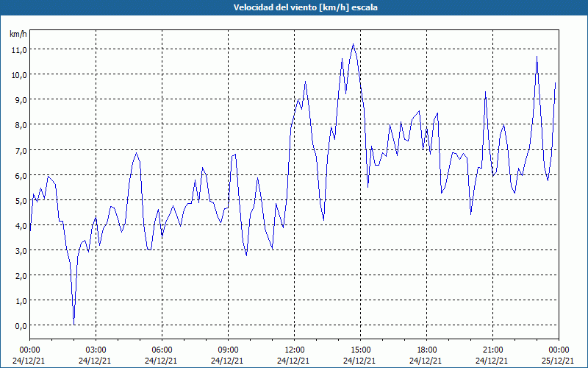
Task: Pick the '24/12/21' date under 18:00
Action: point(426,361)
